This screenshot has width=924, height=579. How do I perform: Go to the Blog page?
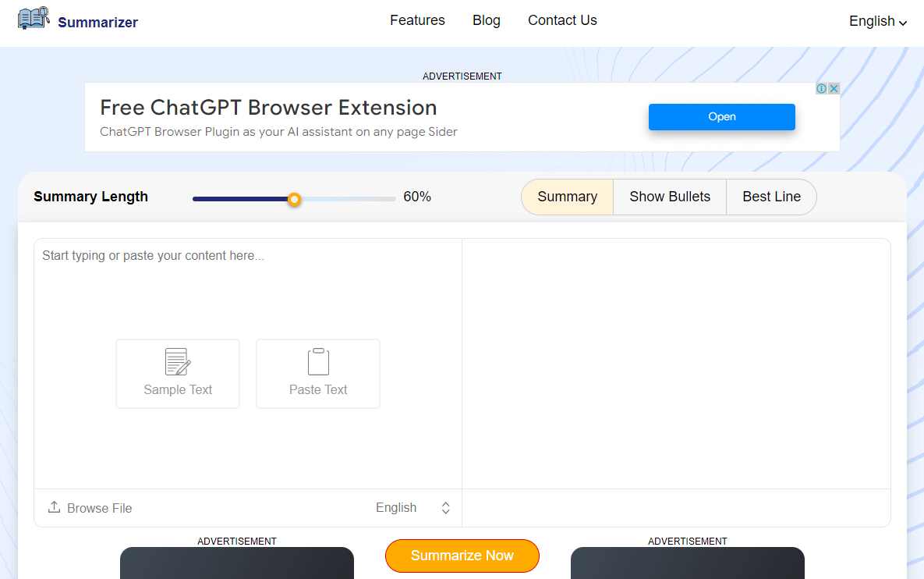[x=486, y=20]
